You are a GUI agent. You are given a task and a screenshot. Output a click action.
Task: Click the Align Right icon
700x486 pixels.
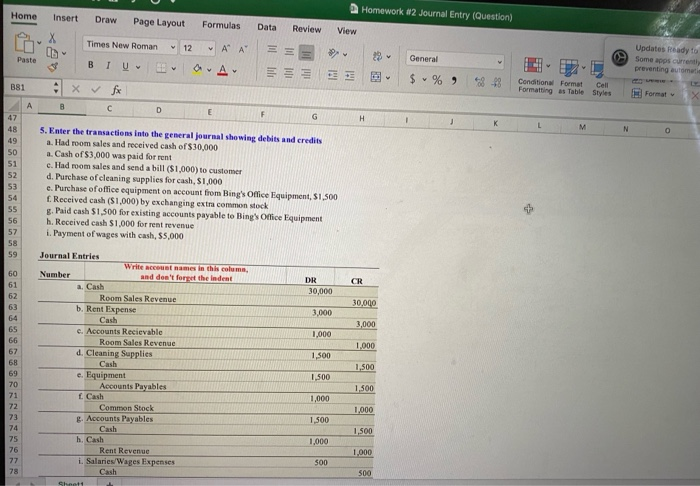305,74
